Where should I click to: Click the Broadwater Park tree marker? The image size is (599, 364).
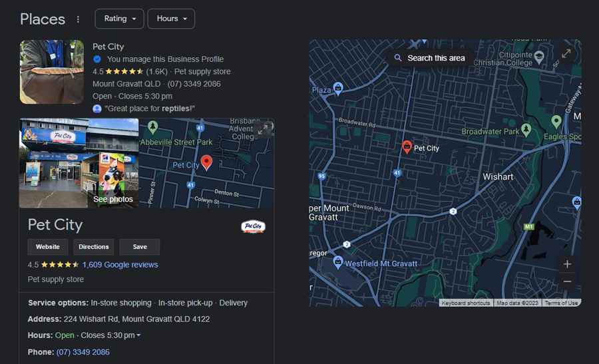tap(526, 130)
